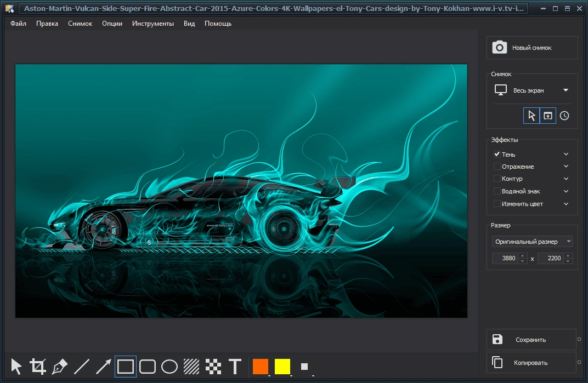Open the Опции menu
The height and width of the screenshot is (383, 588).
[x=112, y=23]
